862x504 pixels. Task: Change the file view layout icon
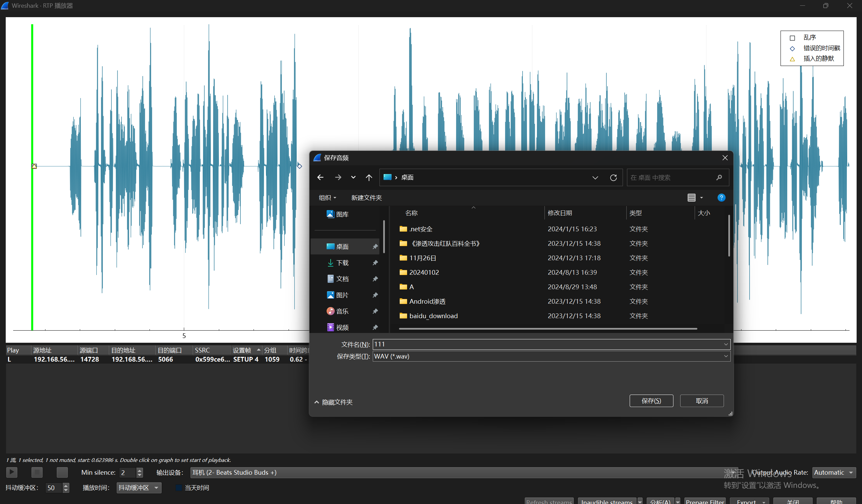pyautogui.click(x=691, y=198)
